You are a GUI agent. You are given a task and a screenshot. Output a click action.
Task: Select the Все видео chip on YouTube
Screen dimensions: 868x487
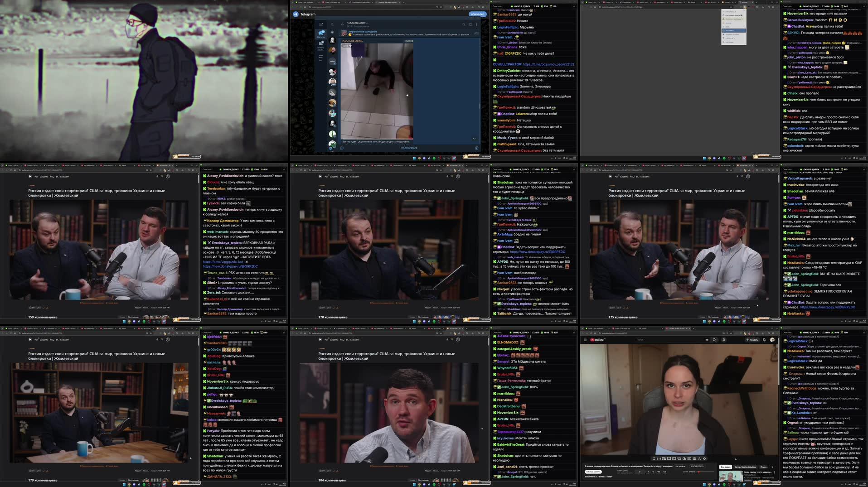tap(725, 467)
